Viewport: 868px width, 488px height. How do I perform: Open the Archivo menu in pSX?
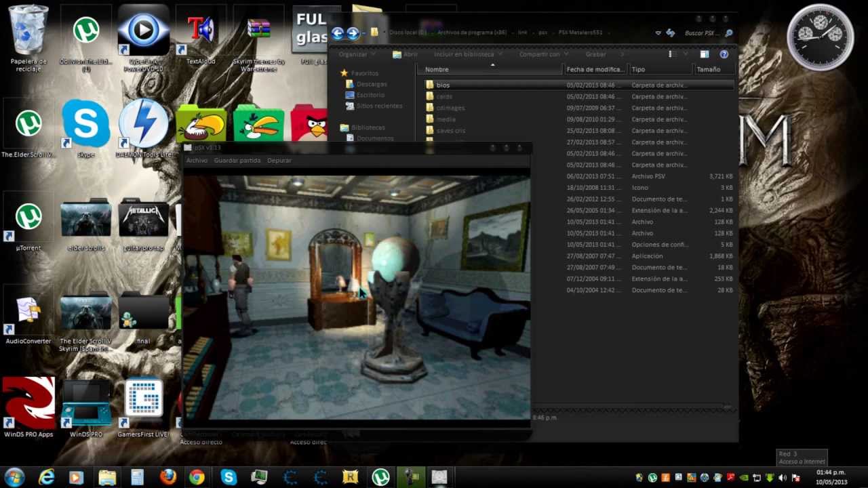click(197, 161)
